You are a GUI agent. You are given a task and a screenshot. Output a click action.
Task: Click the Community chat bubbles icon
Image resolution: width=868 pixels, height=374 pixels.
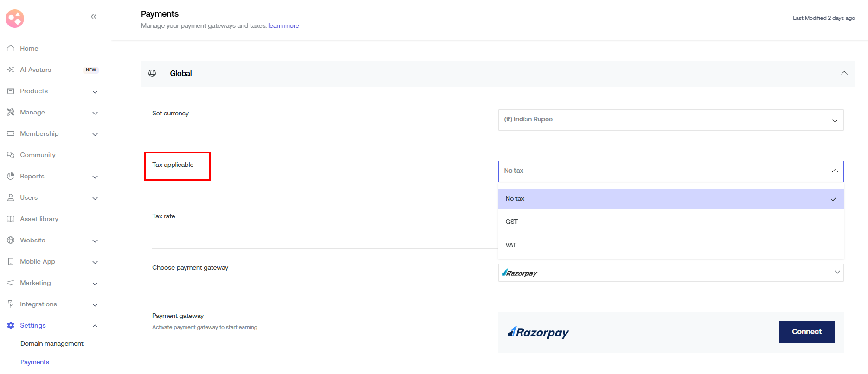tap(11, 155)
